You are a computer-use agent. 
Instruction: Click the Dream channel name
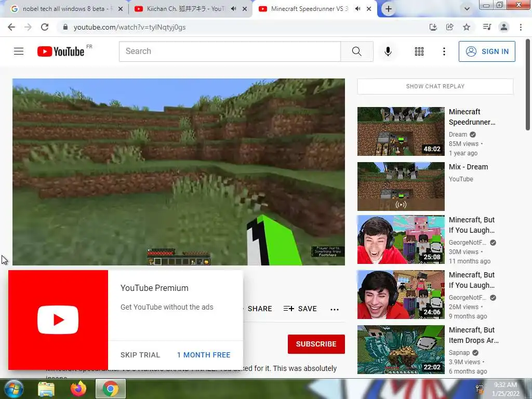click(458, 135)
